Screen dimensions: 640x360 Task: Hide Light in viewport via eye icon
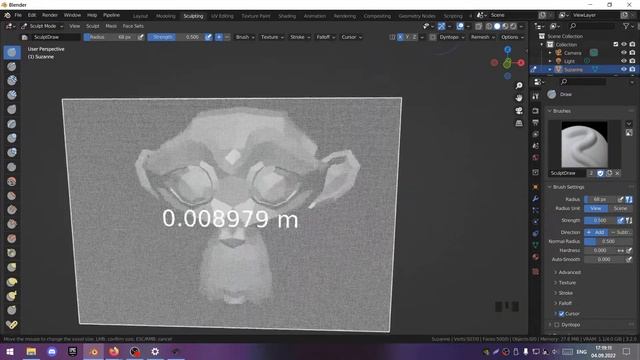tap(624, 61)
